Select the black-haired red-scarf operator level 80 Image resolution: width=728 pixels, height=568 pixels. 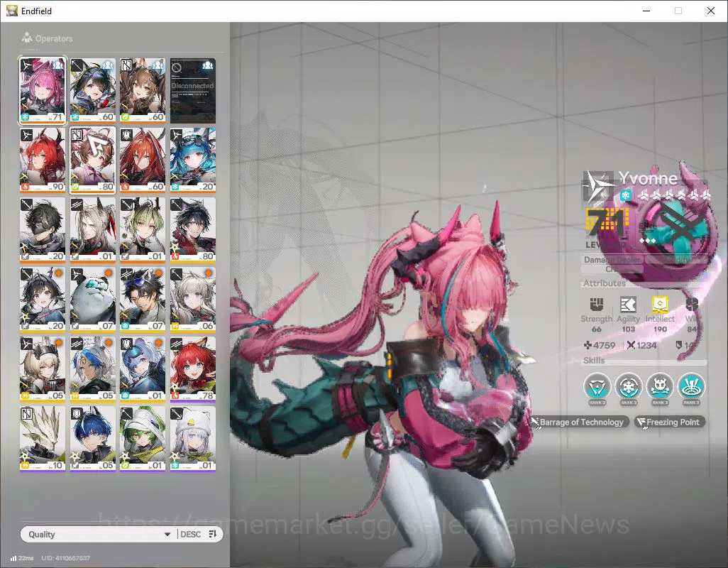coord(193,230)
